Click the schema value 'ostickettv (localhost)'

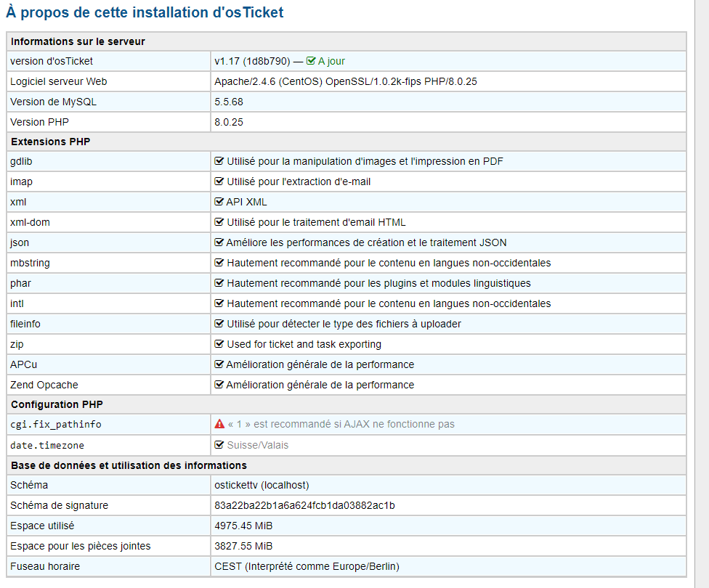tap(262, 486)
